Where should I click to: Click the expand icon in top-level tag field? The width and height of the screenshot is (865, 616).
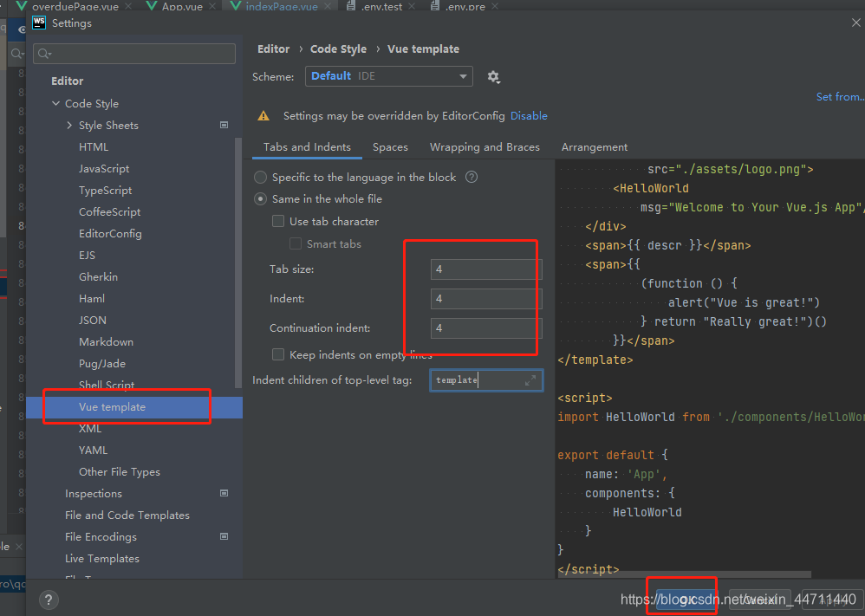[x=530, y=380]
